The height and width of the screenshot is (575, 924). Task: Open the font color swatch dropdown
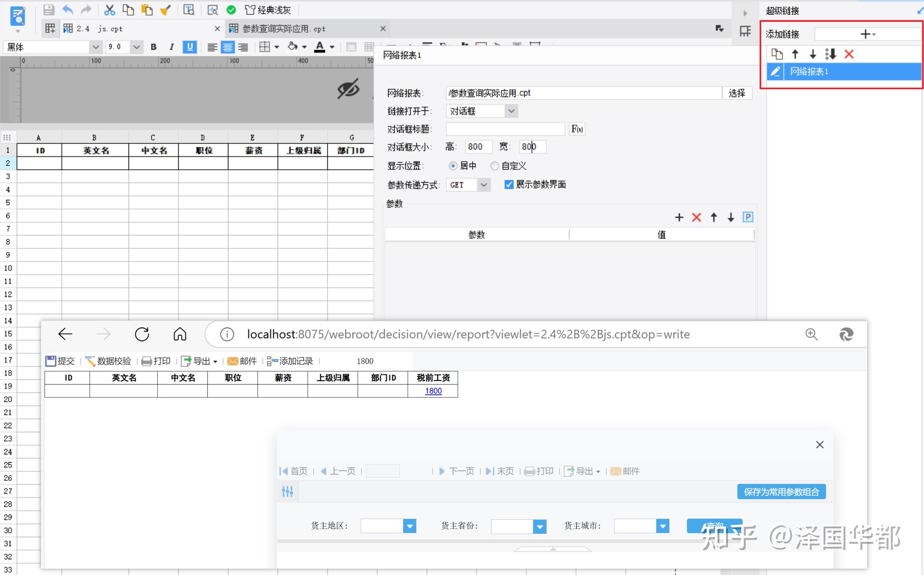click(x=331, y=47)
